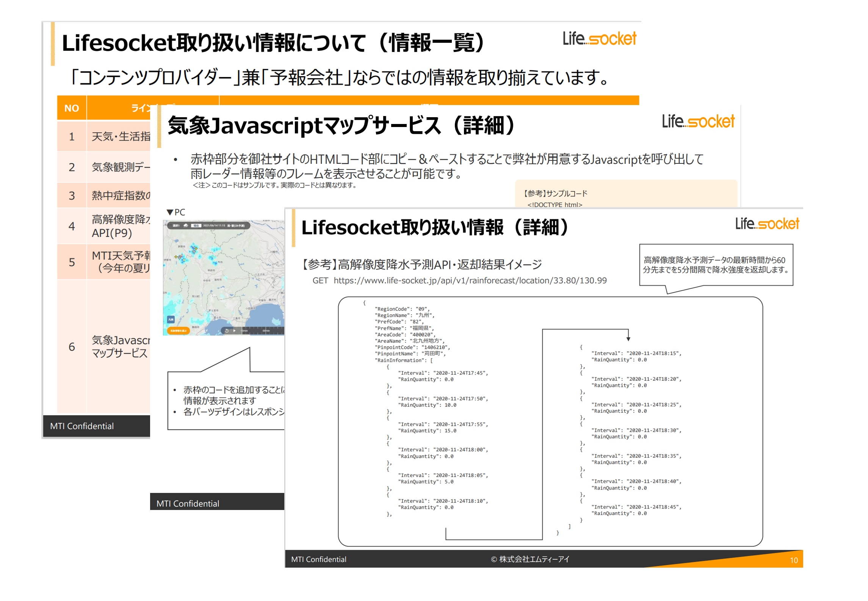Click the page number 10 in the orange footer
The width and height of the screenshot is (868, 601).
tap(794, 560)
